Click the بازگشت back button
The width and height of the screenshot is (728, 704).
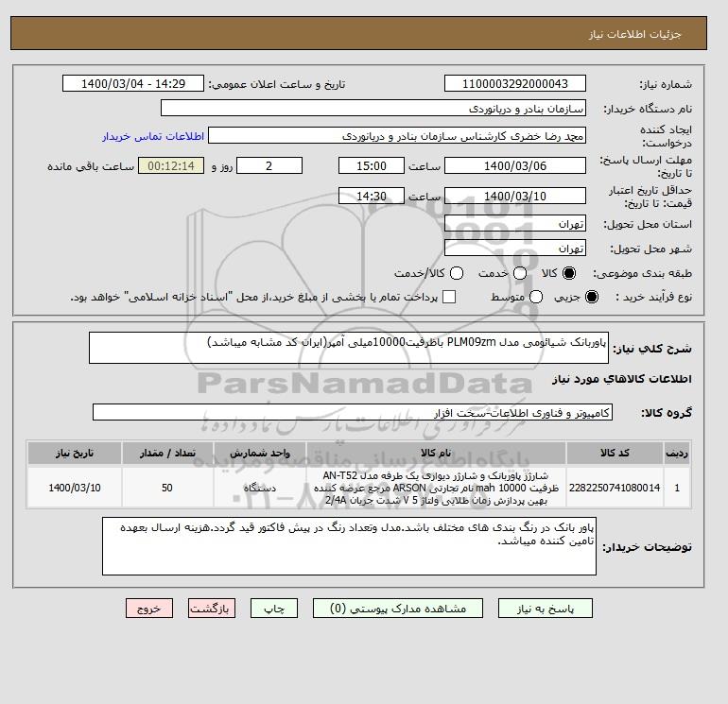212,609
